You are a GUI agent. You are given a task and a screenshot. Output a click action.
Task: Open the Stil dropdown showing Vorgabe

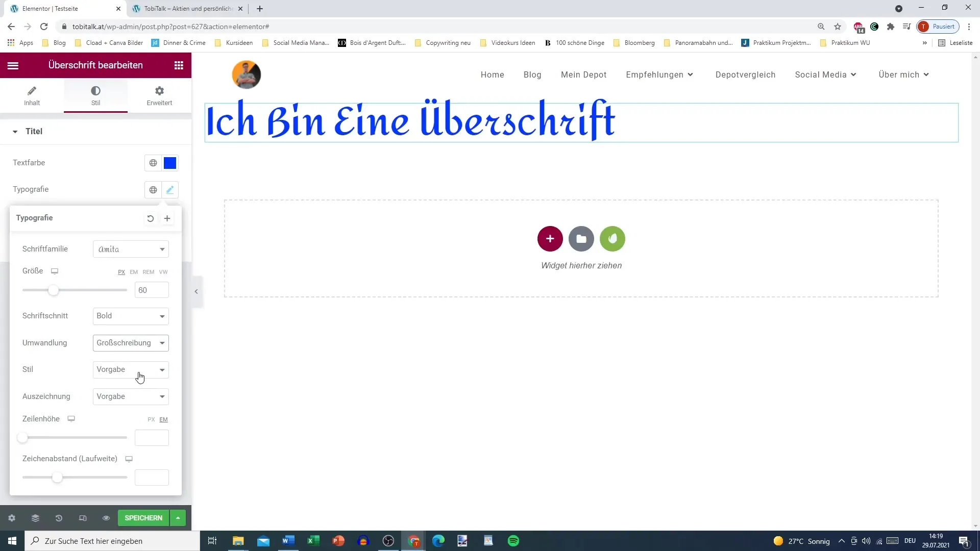pos(131,370)
